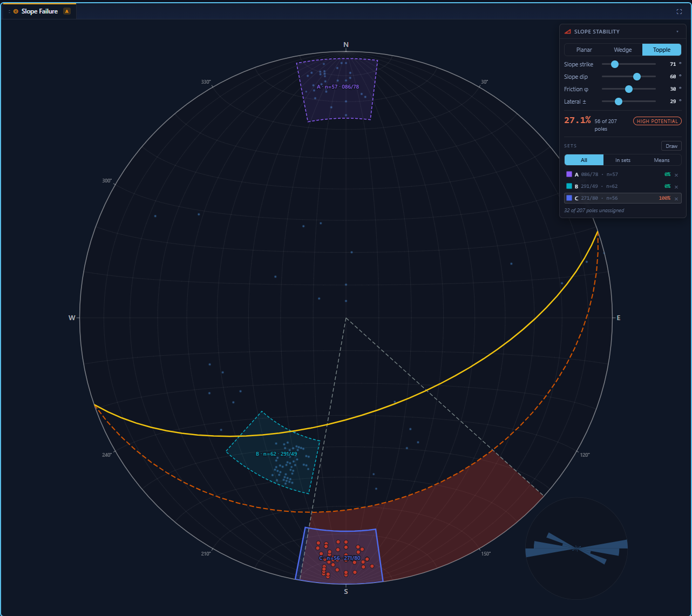Image resolution: width=692 pixels, height=616 pixels.
Task: Select set A row 086/78 in the list
Action: 623,174
